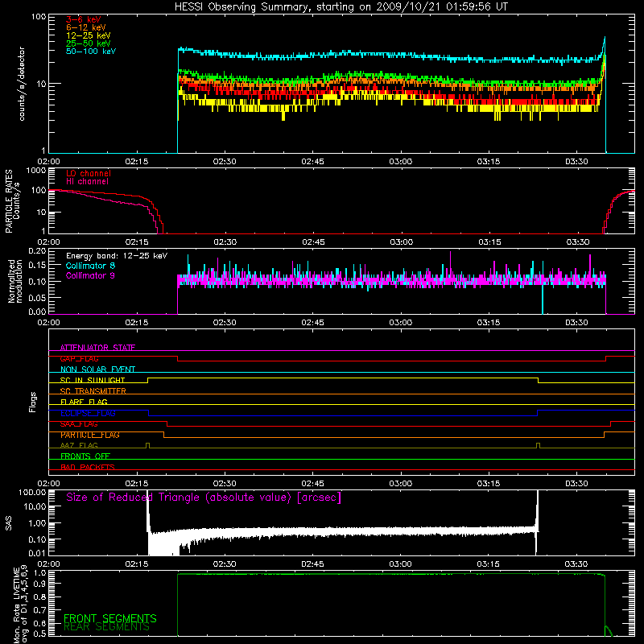Click the SC_TRANSMITTER flag label
644x644 pixels.
(x=93, y=391)
